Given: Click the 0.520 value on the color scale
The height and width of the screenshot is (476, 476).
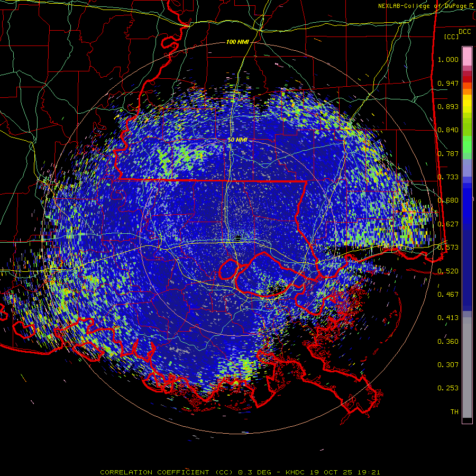Looking at the screenshot, I should (x=448, y=271).
